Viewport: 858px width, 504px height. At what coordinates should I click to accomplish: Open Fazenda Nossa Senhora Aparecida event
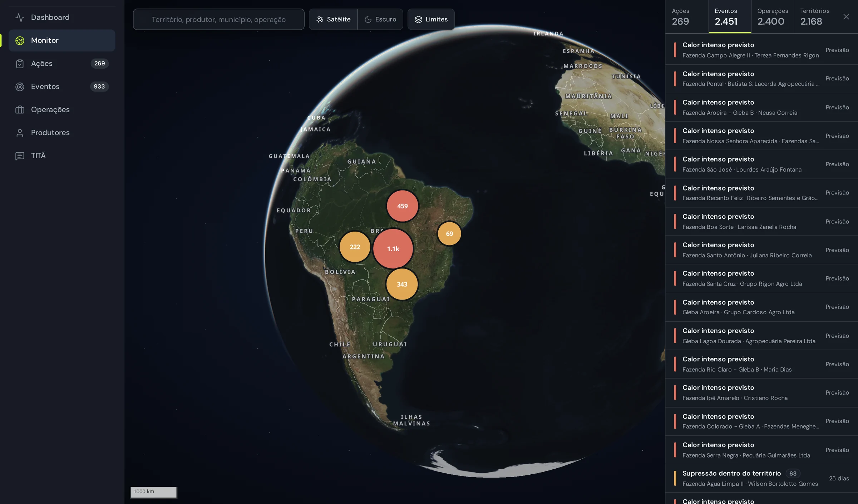pos(761,136)
